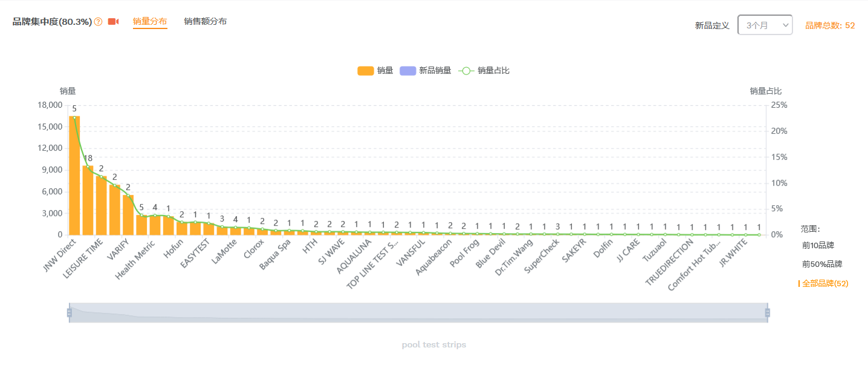The height and width of the screenshot is (368, 868).
Task: Select the 全部品牌(52) range option
Action: (x=825, y=283)
